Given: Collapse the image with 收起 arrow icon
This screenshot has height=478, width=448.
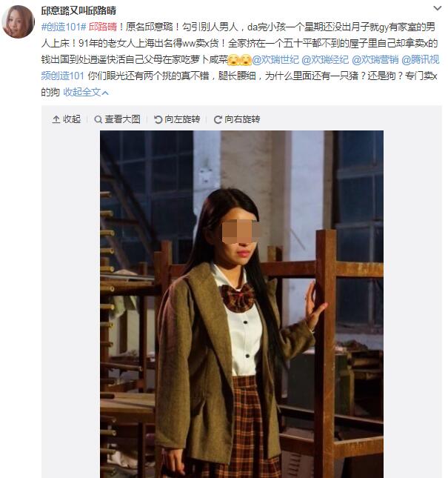Looking at the screenshot, I should tap(56, 119).
